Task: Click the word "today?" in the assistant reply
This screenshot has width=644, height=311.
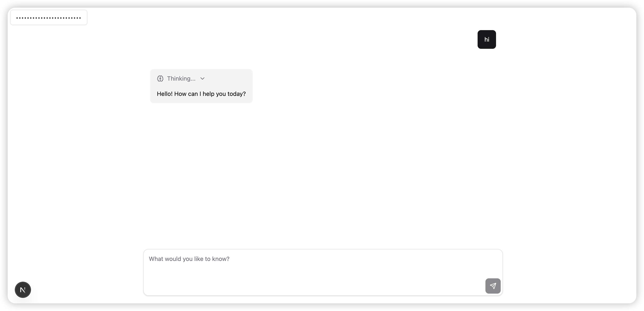Action: click(x=237, y=94)
